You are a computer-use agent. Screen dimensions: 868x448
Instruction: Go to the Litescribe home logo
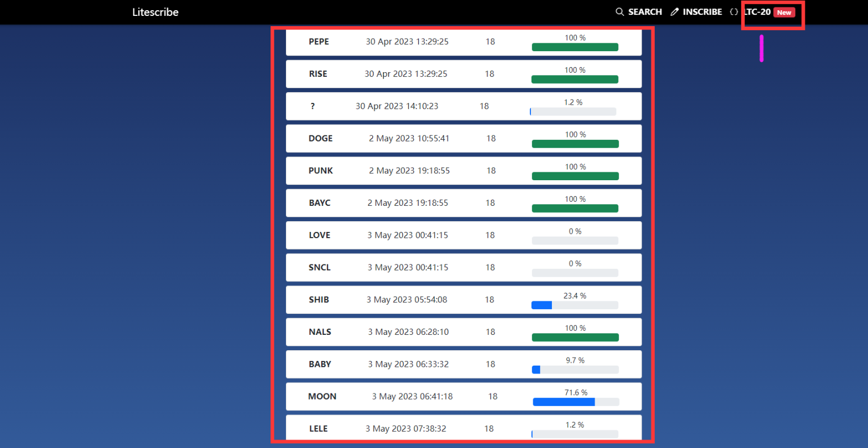pos(155,12)
